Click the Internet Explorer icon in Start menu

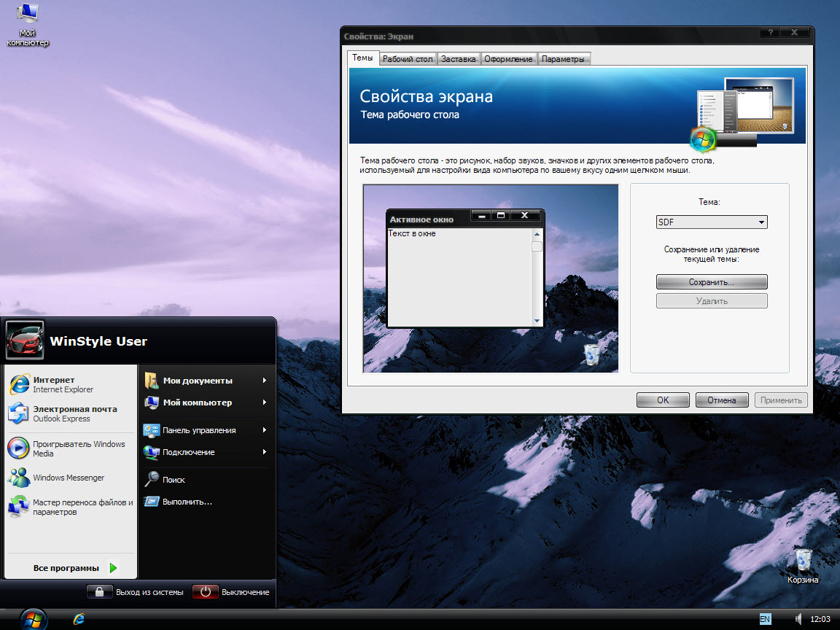click(x=19, y=385)
